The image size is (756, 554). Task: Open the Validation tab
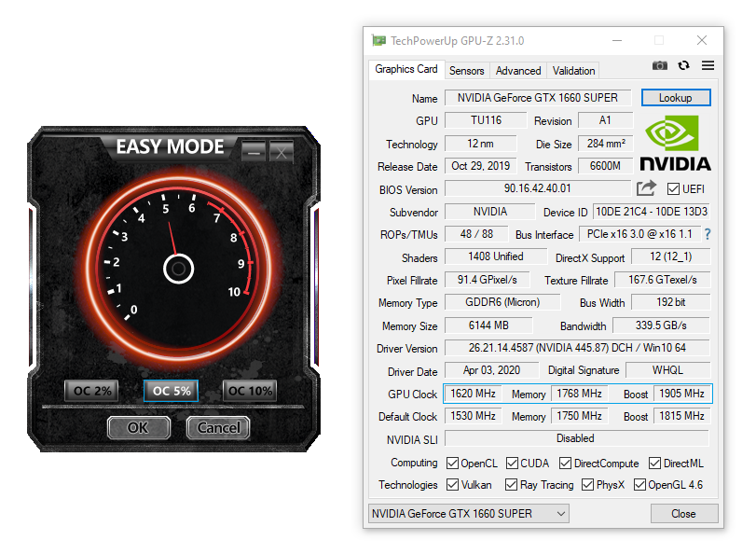573,71
